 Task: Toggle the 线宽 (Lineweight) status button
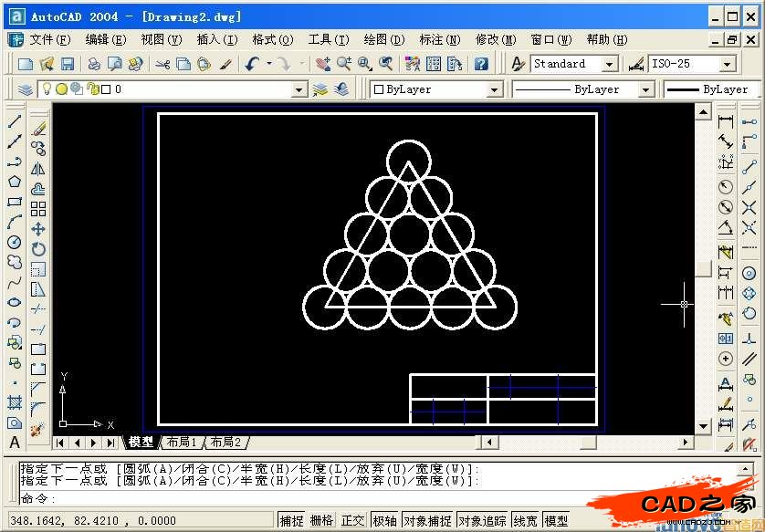pos(526,521)
